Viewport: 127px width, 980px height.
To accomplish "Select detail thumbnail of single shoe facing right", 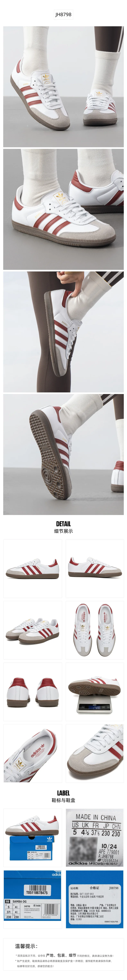I will point(33,568).
